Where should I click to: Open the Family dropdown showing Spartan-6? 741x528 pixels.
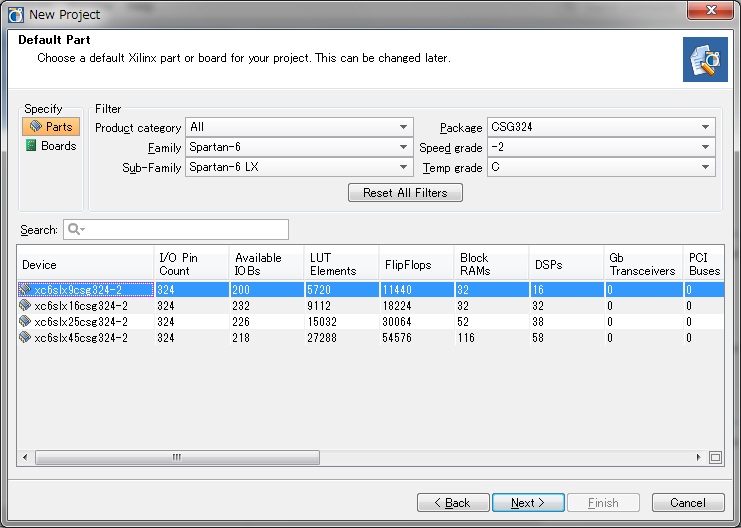point(300,147)
